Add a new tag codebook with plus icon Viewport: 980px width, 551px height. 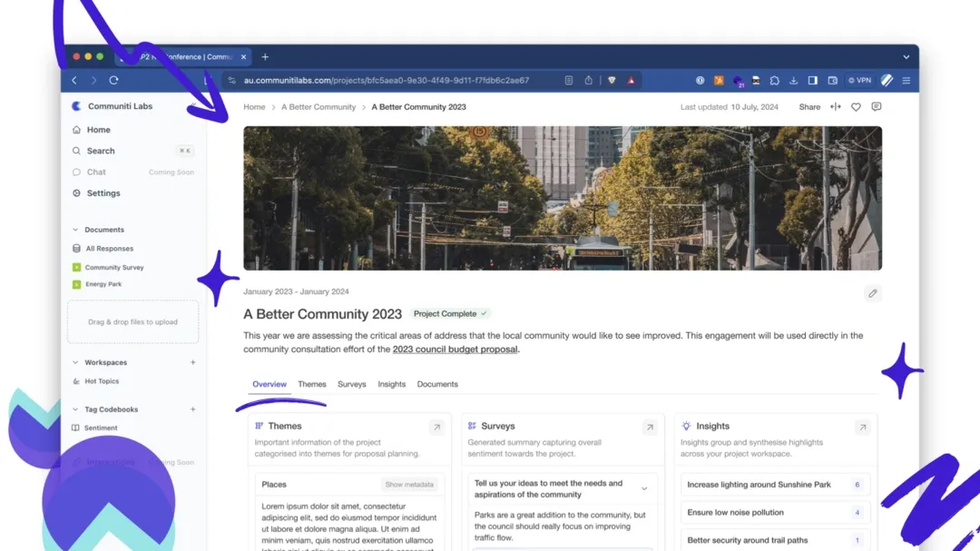(x=192, y=409)
